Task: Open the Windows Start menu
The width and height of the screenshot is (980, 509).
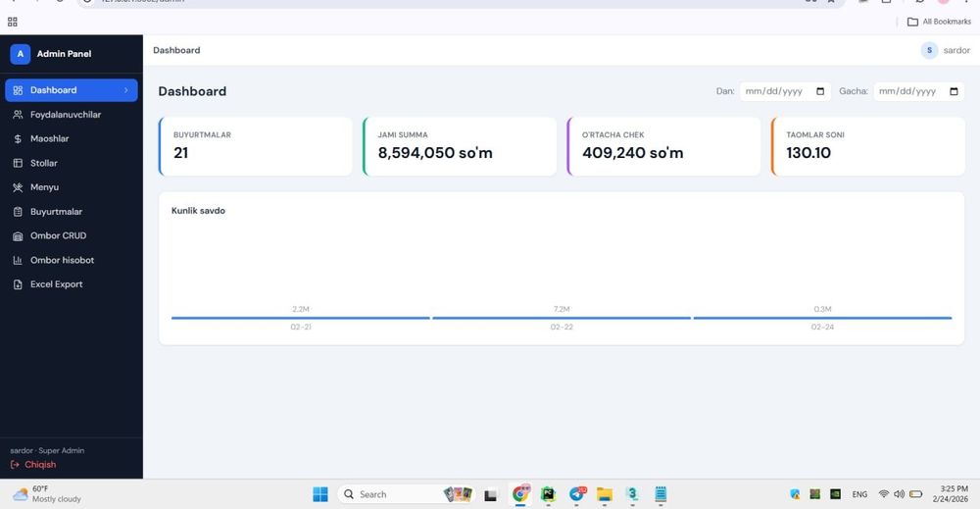Action: tap(320, 494)
